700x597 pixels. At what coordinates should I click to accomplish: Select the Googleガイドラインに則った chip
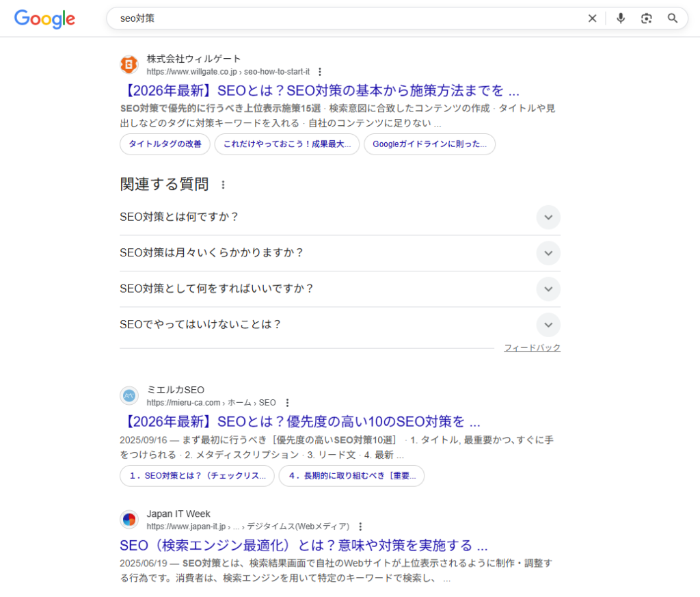(429, 144)
